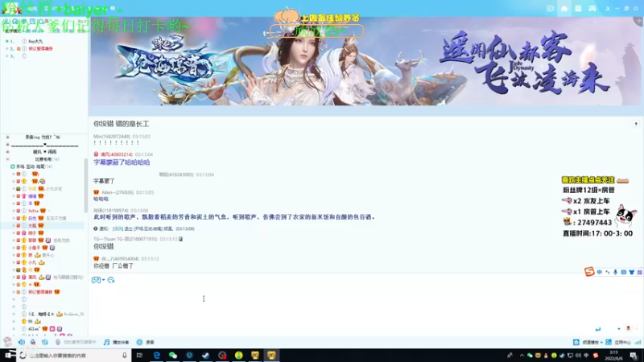Open Microsoft Edge from the taskbar
This screenshot has height=362, width=644.
coord(156,356)
